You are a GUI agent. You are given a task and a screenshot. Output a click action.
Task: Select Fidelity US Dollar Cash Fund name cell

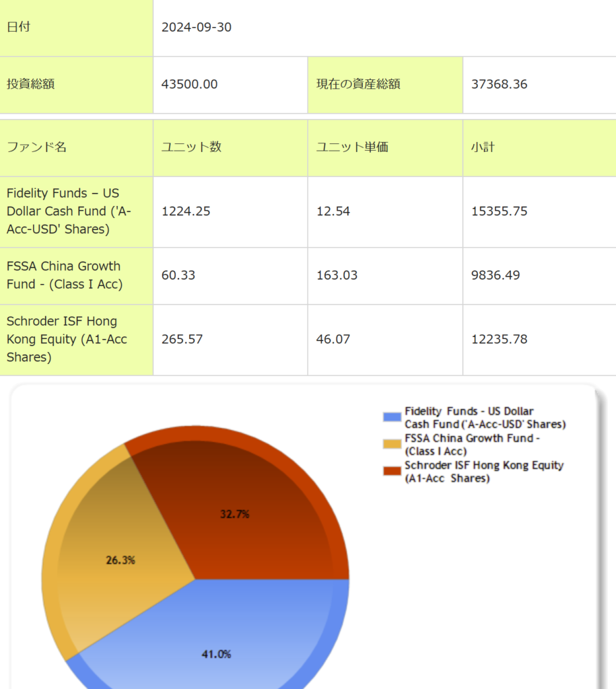click(69, 211)
